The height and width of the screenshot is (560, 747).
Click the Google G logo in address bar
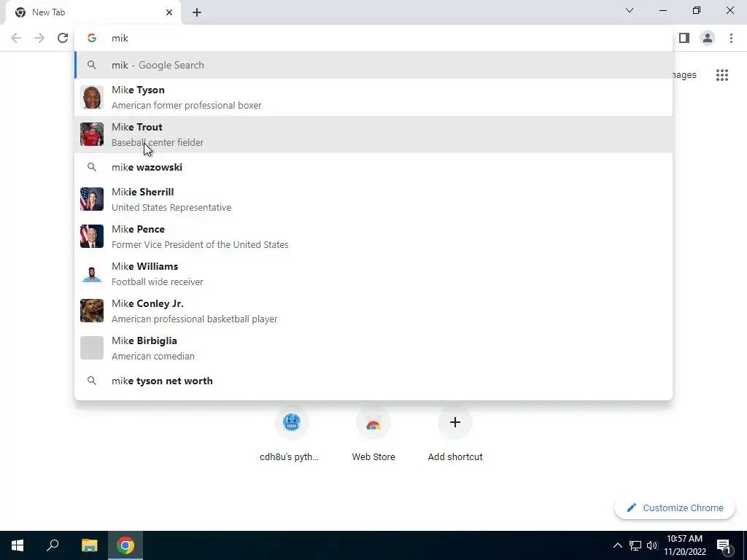tap(91, 38)
